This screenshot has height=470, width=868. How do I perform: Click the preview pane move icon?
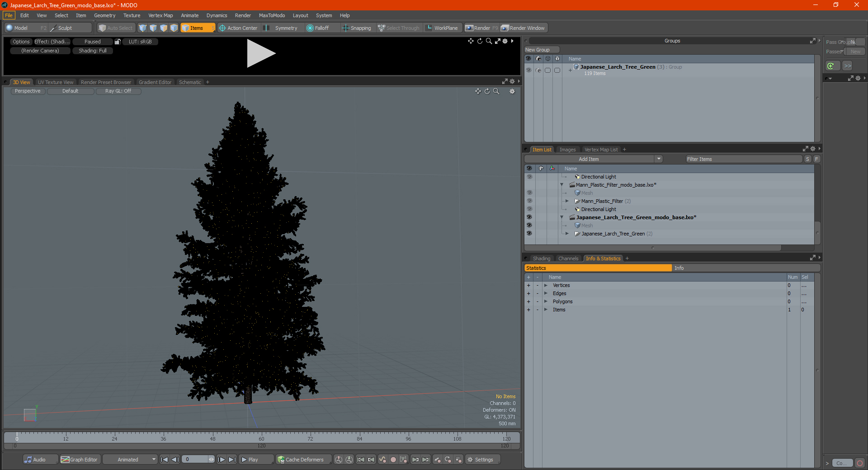click(x=471, y=41)
